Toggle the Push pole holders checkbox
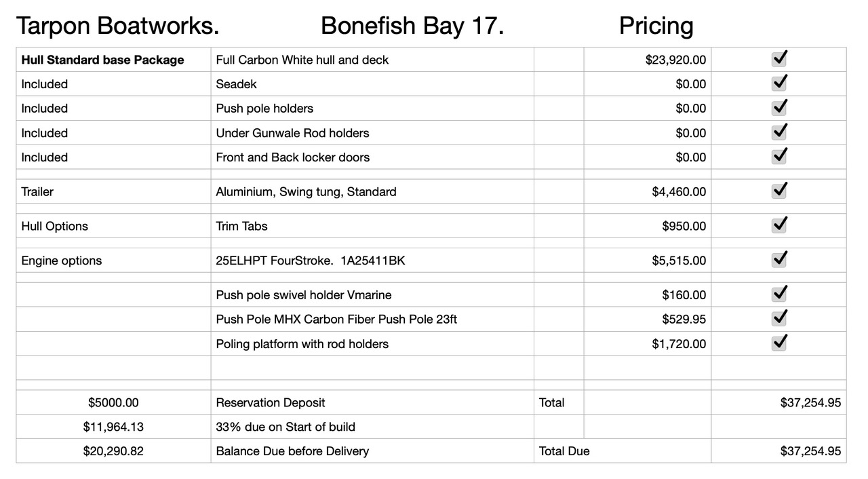Viewport: 868px width, 479px height. [x=779, y=108]
